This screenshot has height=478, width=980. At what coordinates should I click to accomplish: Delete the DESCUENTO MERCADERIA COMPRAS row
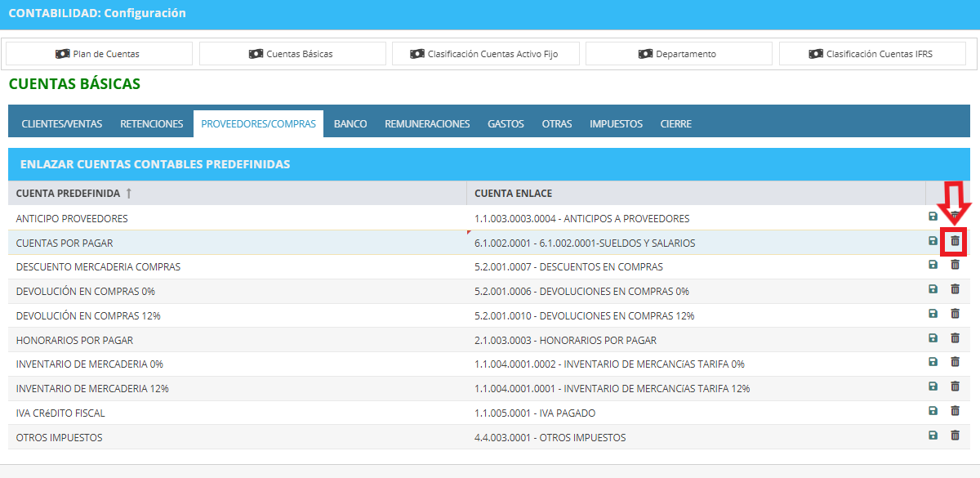pyautogui.click(x=955, y=265)
